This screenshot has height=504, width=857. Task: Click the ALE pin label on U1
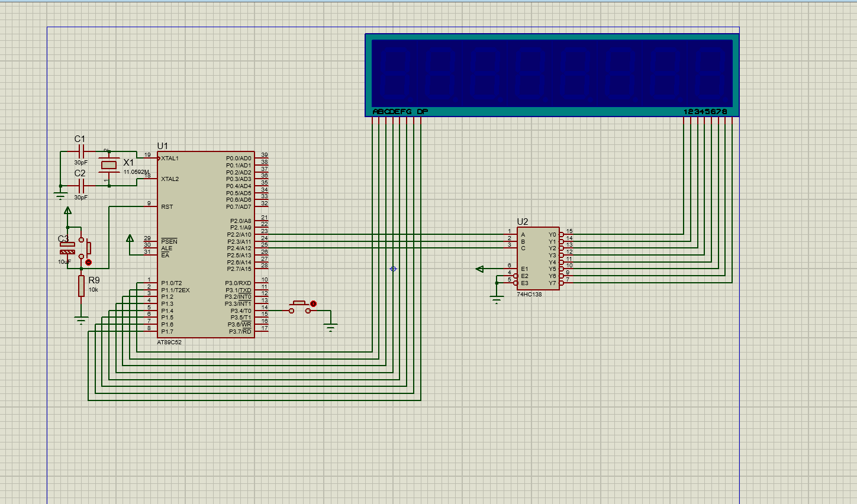click(x=166, y=248)
